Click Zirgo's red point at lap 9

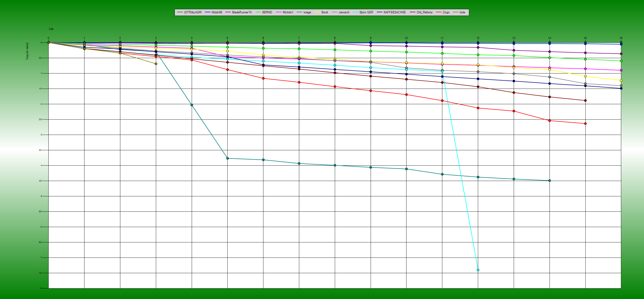click(x=371, y=91)
